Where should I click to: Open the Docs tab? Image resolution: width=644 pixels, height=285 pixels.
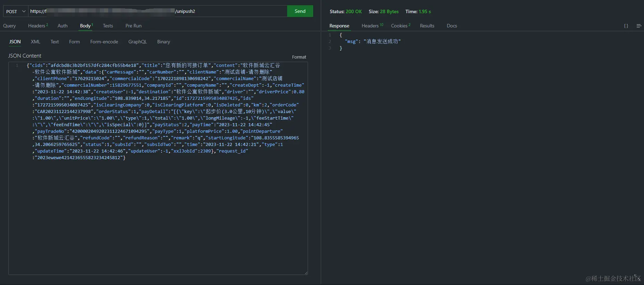click(x=452, y=26)
